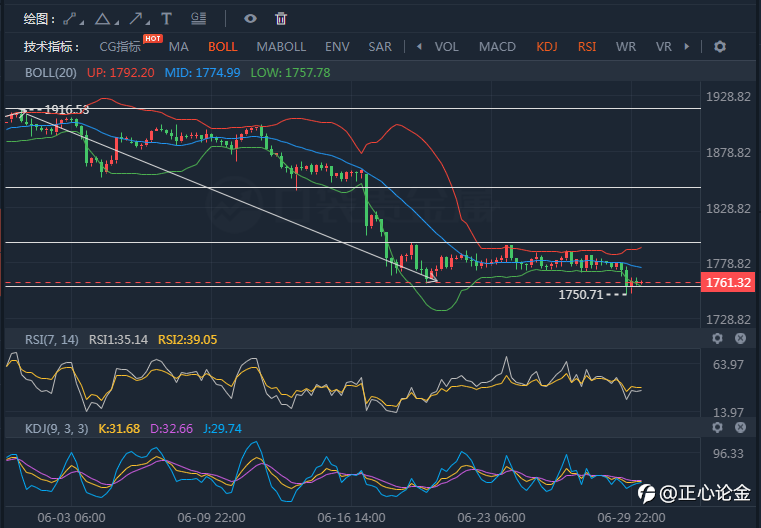Enable the VOL sub-indicator
This screenshot has height=528, width=761.
(447, 47)
